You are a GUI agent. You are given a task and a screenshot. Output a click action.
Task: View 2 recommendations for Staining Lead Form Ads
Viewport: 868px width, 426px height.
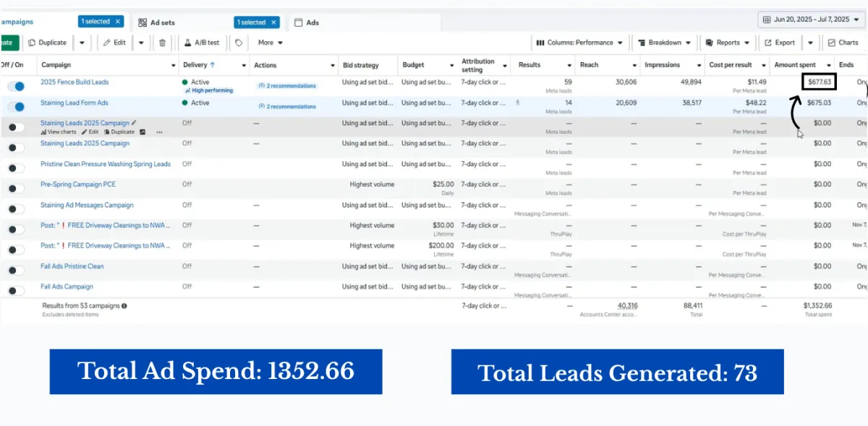pyautogui.click(x=287, y=106)
